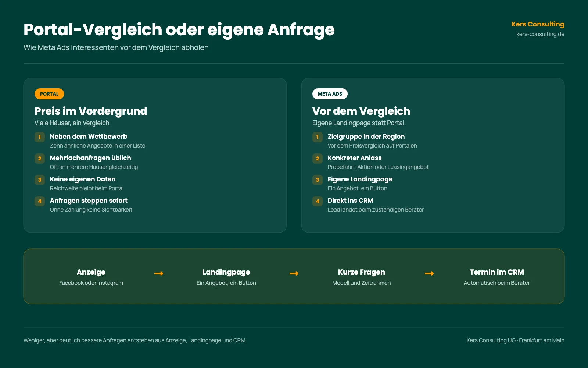Click the Anzeige step in the flow
The height and width of the screenshot is (368, 588).
[x=91, y=272]
